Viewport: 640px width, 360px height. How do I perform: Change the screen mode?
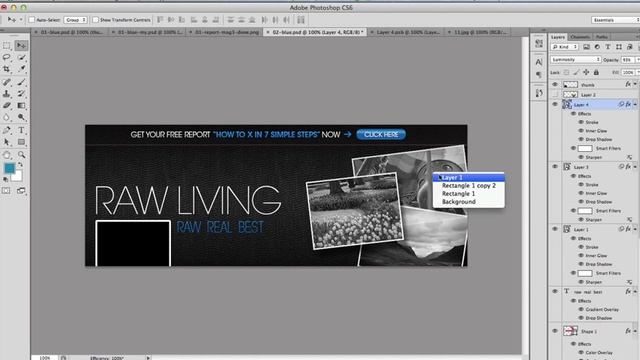(21, 191)
